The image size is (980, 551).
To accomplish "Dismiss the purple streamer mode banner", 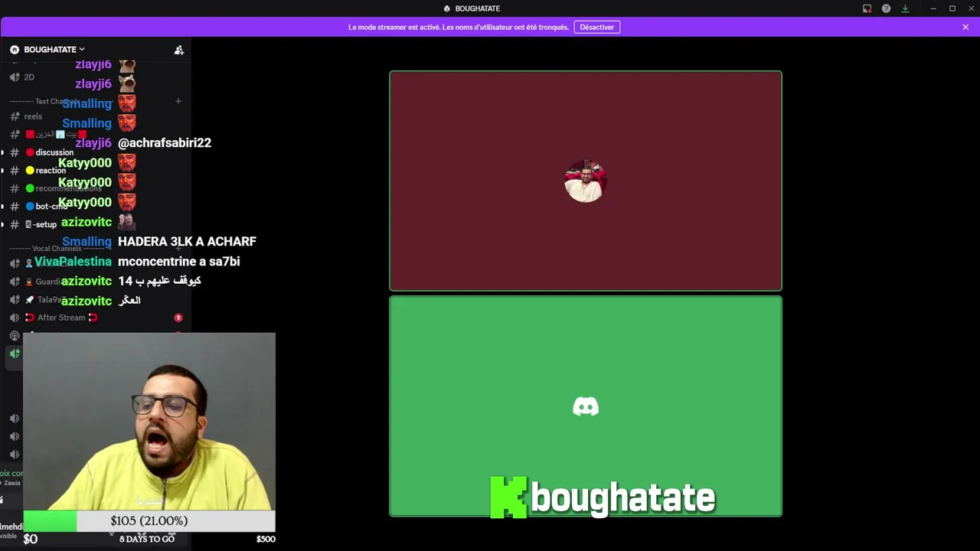I will [965, 27].
